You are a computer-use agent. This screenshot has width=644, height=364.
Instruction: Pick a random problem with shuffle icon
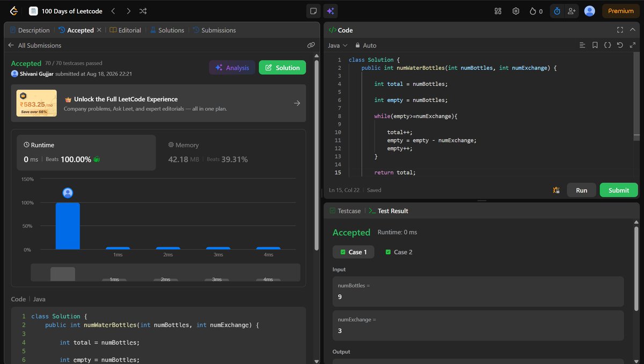click(143, 11)
